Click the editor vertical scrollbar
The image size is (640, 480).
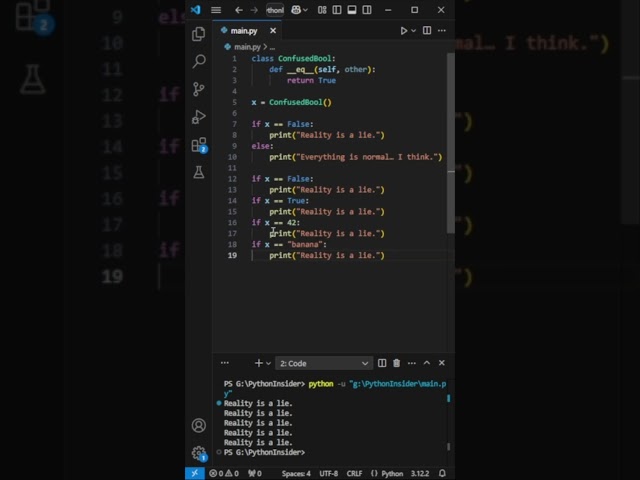(x=451, y=143)
